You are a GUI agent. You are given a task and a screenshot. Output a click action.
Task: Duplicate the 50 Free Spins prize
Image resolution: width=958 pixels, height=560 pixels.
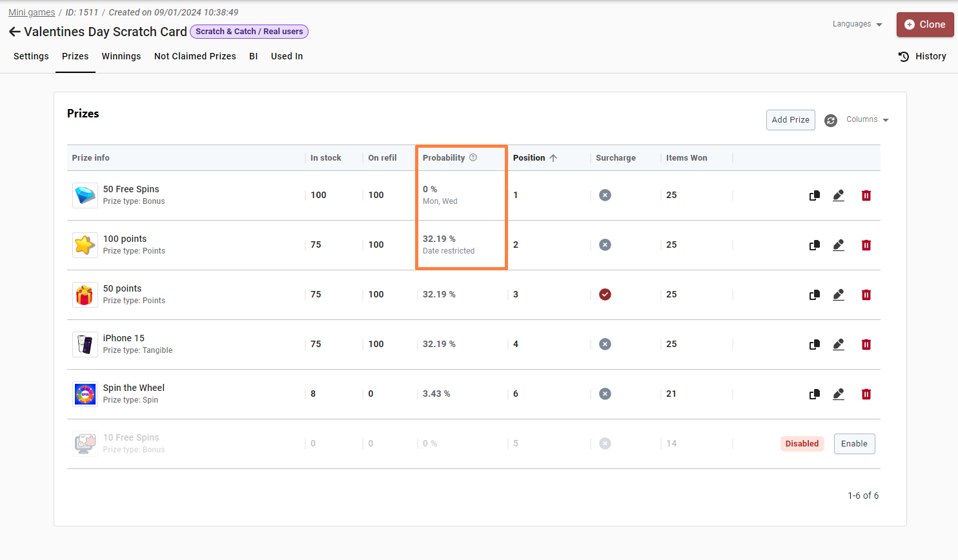pos(815,195)
